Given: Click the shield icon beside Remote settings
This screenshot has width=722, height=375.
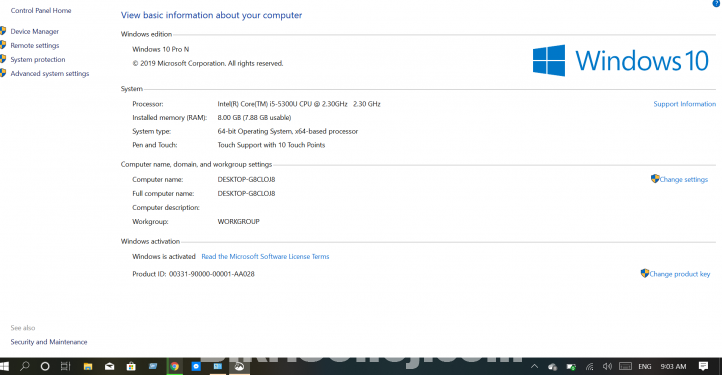Looking at the screenshot, I should click(x=3, y=45).
